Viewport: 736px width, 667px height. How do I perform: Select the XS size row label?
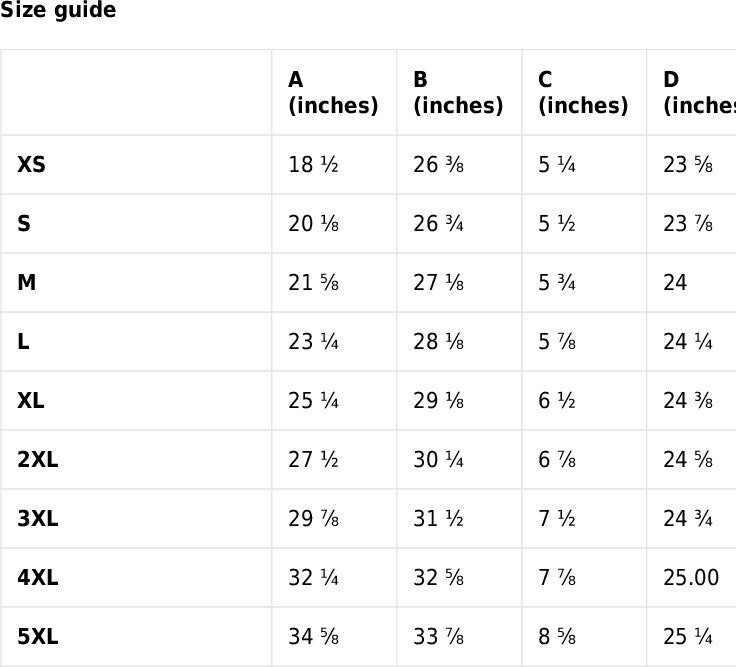[x=31, y=164]
